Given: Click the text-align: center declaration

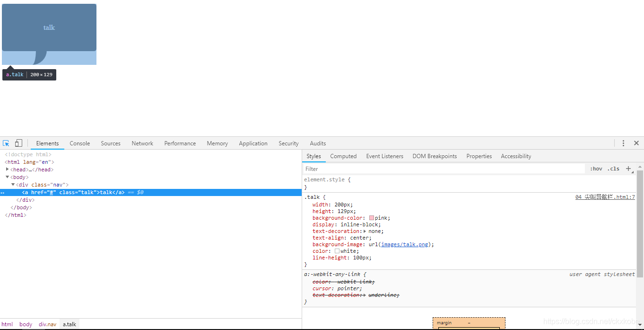Looking at the screenshot, I should tap(342, 238).
